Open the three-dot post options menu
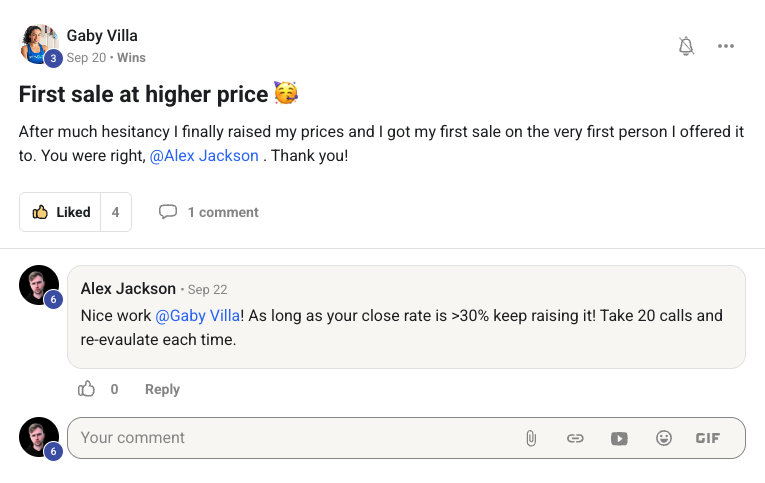Image resolution: width=765 pixels, height=483 pixels. point(726,46)
